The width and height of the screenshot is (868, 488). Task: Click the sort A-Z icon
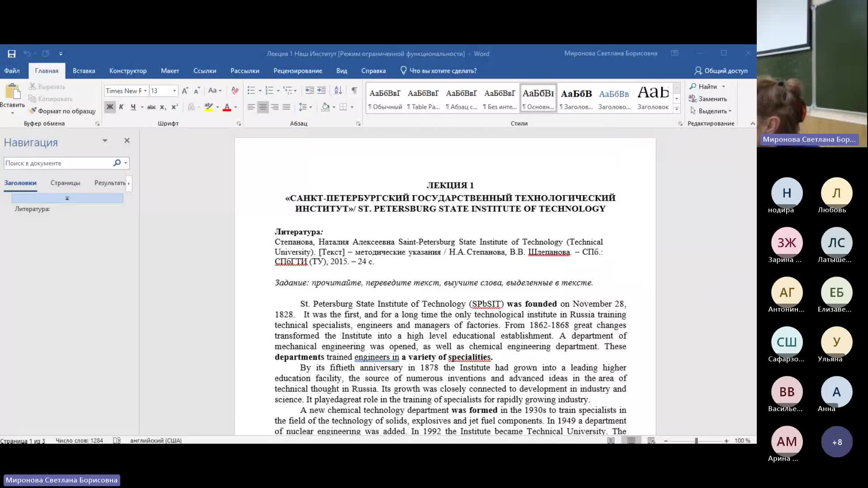[338, 91]
